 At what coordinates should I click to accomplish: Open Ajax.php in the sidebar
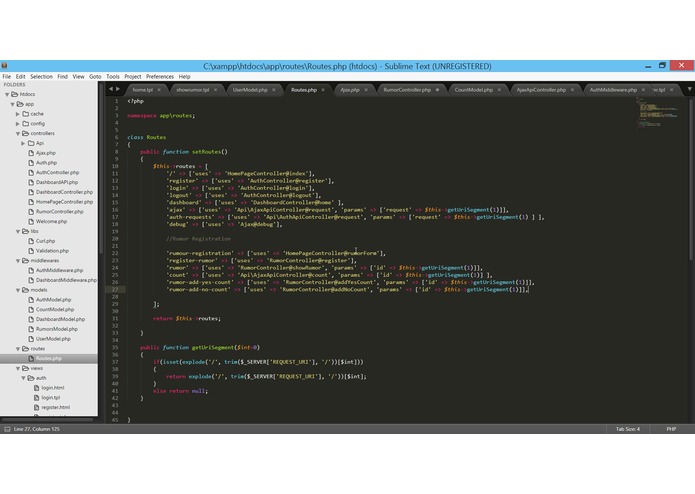point(46,153)
